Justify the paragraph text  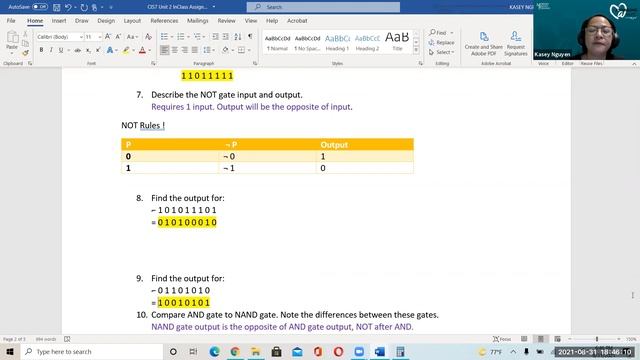click(x=195, y=50)
